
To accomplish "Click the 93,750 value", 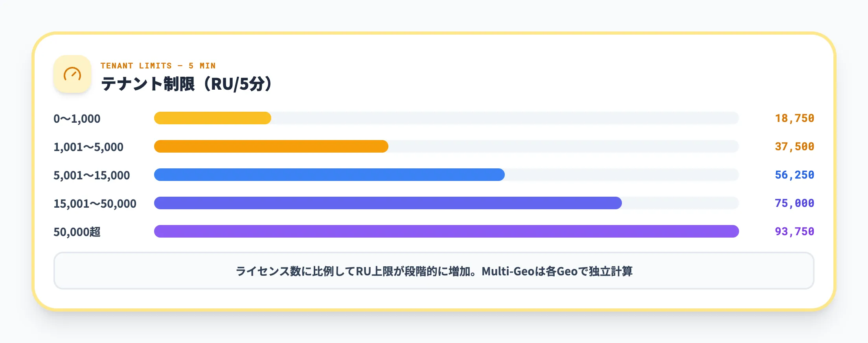I will tap(794, 231).
